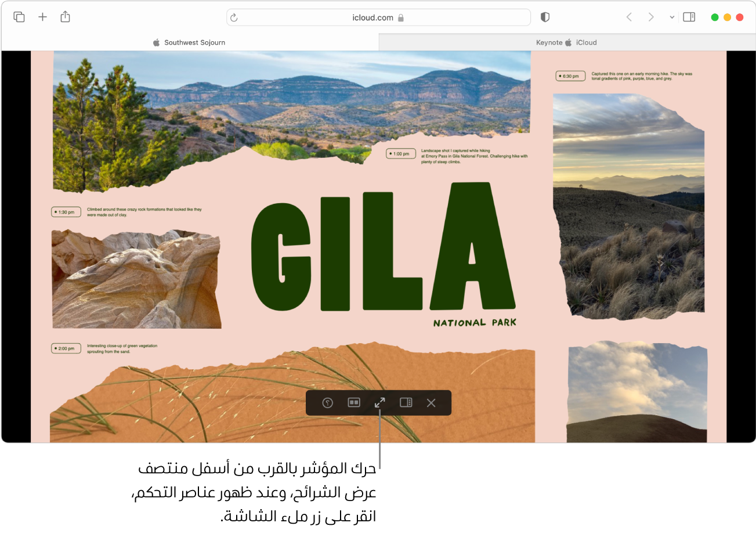Go back using the left chevron

coord(629,17)
